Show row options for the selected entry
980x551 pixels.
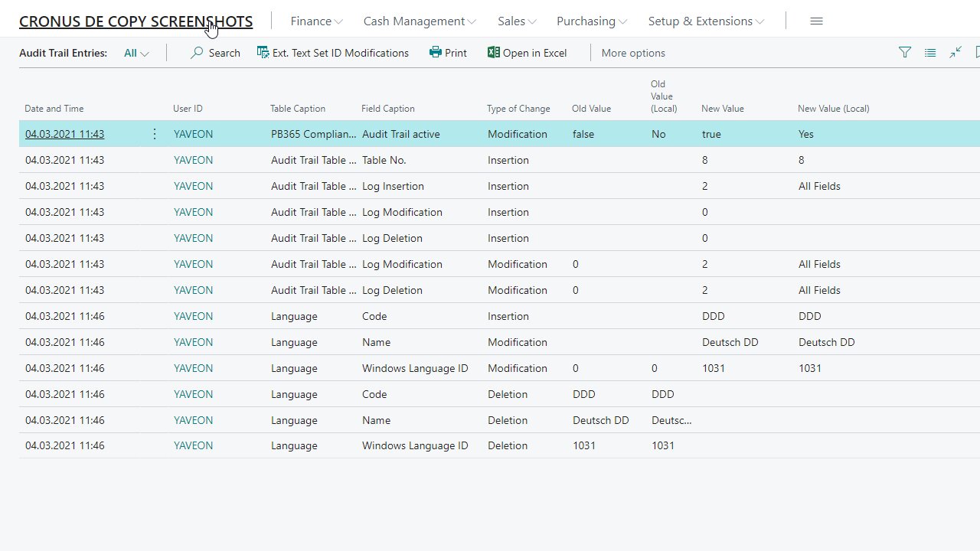155,134
